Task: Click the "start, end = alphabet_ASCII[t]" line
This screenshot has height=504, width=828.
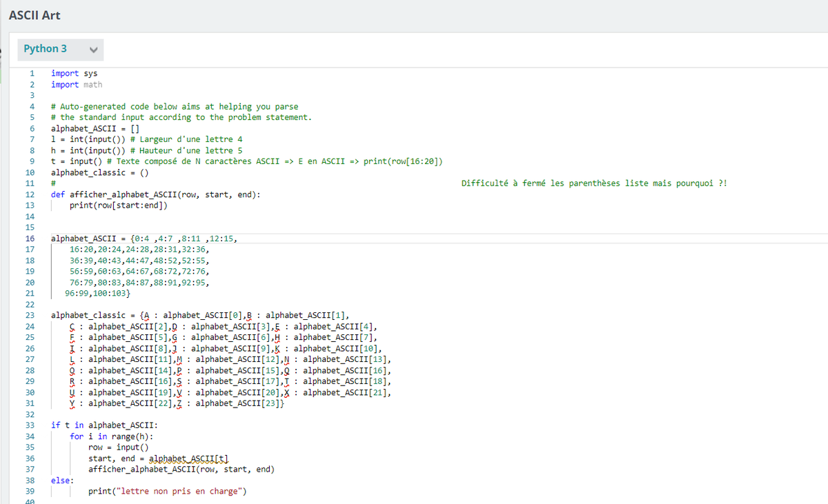Action: coord(159,458)
